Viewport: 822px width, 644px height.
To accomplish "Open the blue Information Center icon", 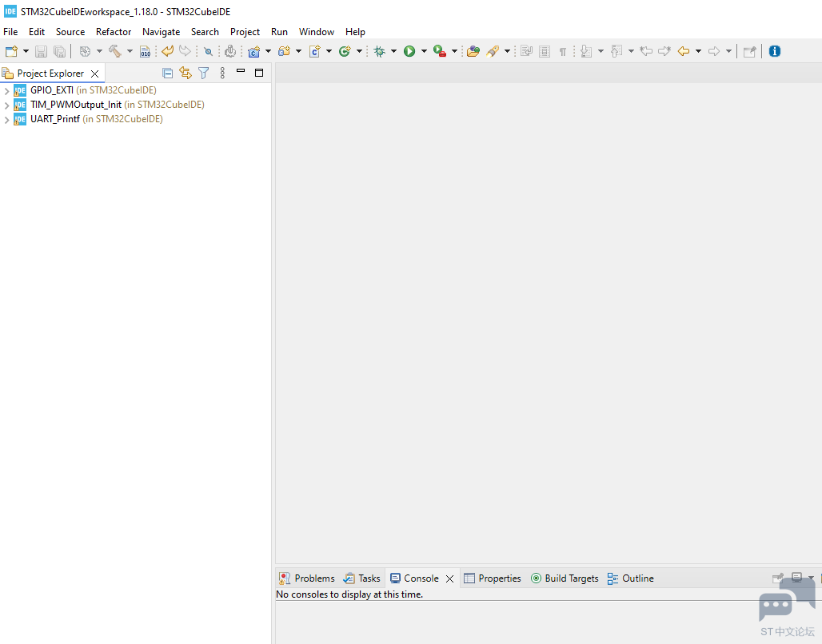I will (774, 51).
